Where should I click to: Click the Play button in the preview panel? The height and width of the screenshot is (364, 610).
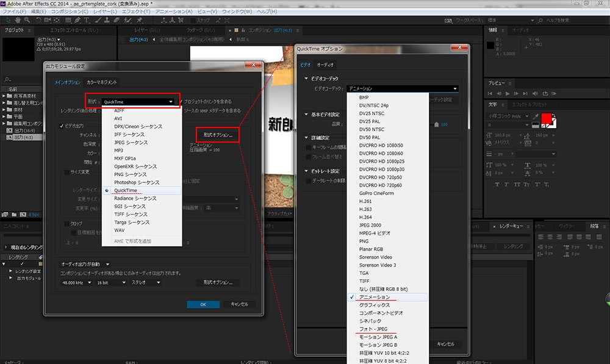508,93
